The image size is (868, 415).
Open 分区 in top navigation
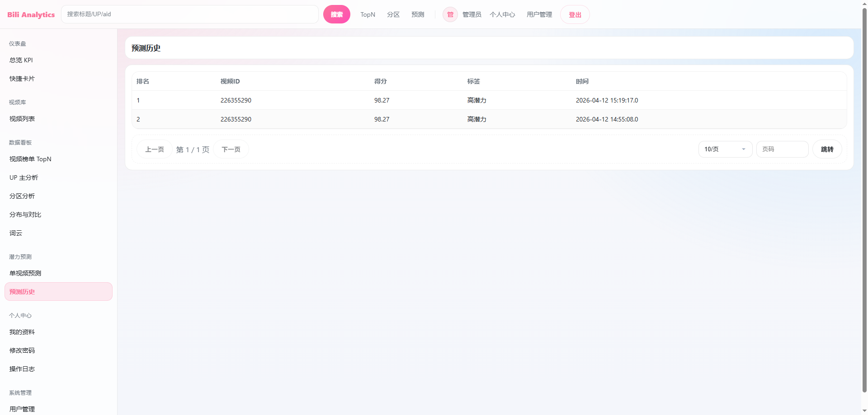[x=393, y=14]
